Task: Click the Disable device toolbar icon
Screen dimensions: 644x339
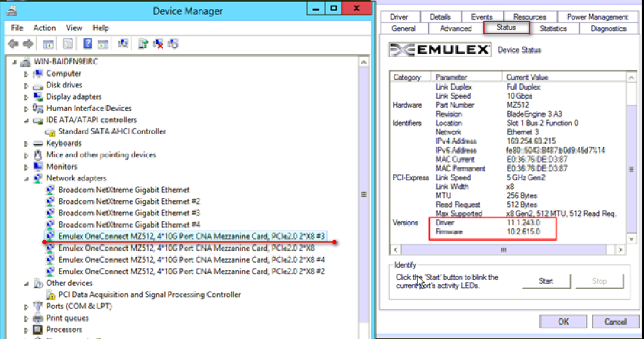Action: (173, 43)
